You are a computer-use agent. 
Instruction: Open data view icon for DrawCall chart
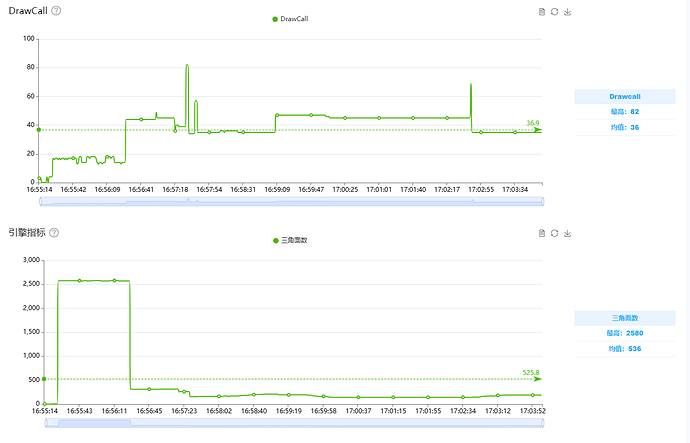point(542,12)
